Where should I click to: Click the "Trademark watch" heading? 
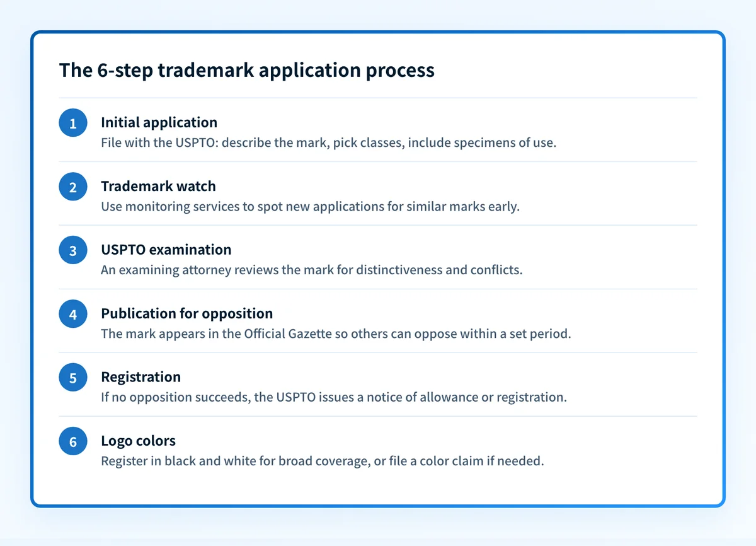[x=158, y=186]
